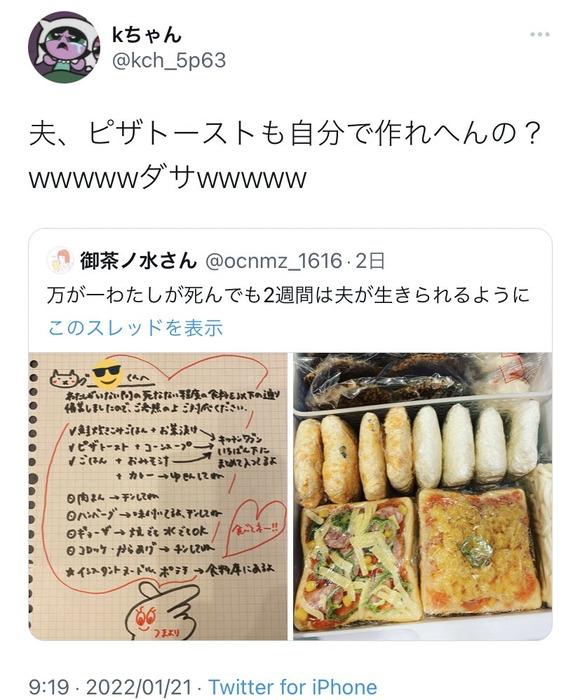Viewport: 580px width, 700px height.
Task: Open the @ocnmz_1616 handle
Action: 273,261
